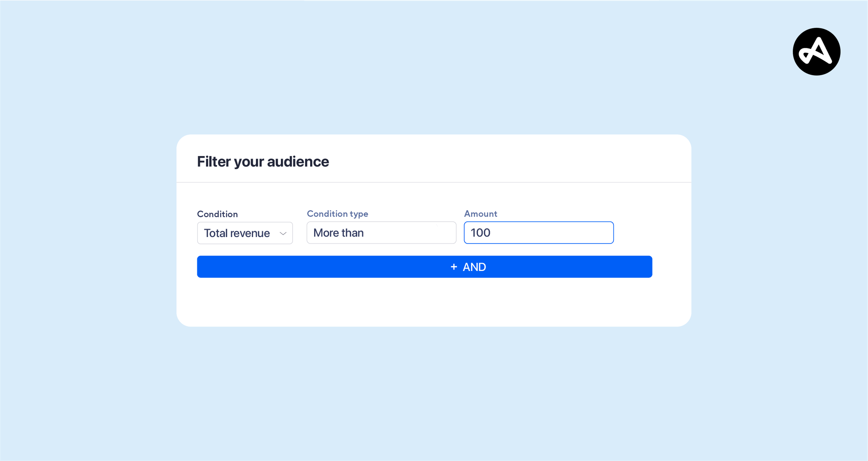Click the 'Amount' field label
This screenshot has width=868, height=461.
tap(480, 214)
